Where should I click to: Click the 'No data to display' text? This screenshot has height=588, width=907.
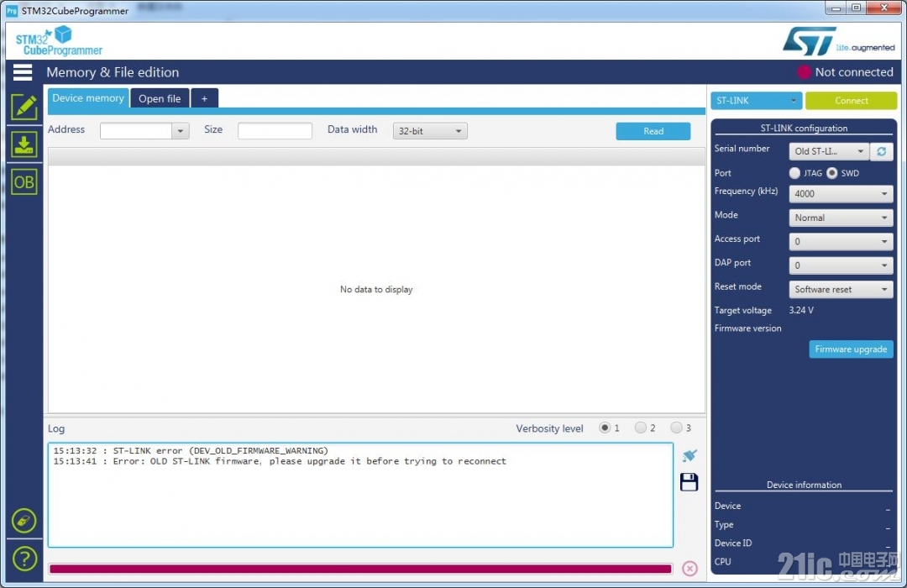(x=376, y=289)
